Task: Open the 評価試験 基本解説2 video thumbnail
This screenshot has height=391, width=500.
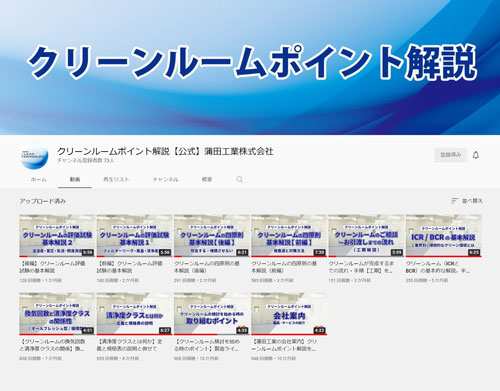Action: pyautogui.click(x=57, y=236)
